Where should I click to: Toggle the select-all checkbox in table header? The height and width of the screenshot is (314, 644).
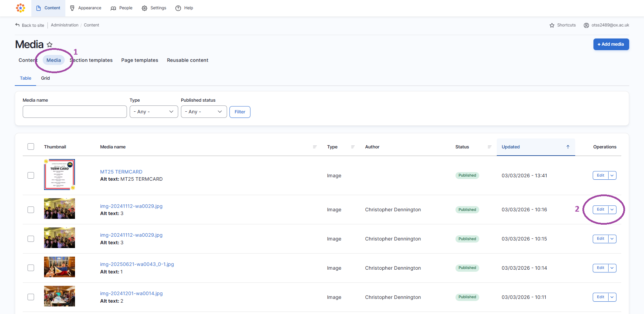[x=31, y=147]
